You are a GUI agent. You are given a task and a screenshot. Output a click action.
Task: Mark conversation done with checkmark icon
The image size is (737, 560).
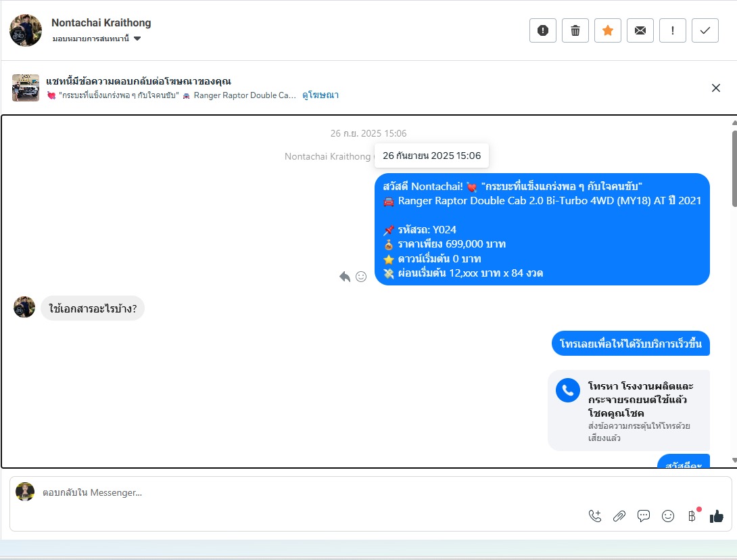pyautogui.click(x=705, y=30)
